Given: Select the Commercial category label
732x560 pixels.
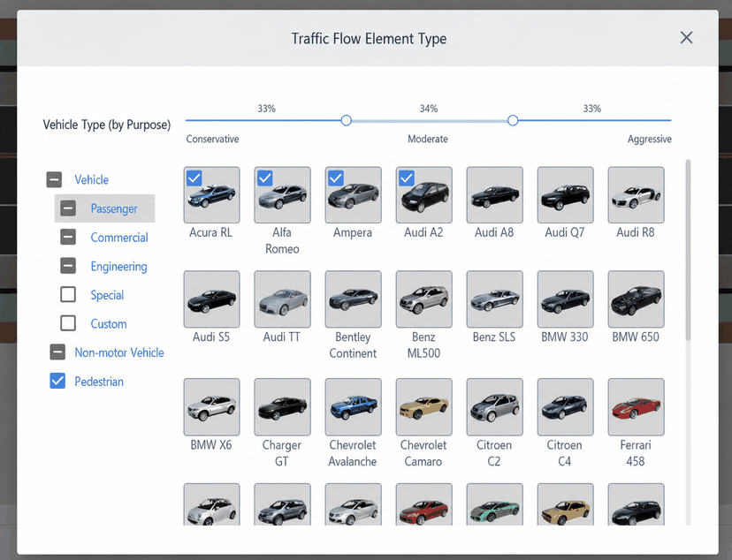Looking at the screenshot, I should point(119,238).
